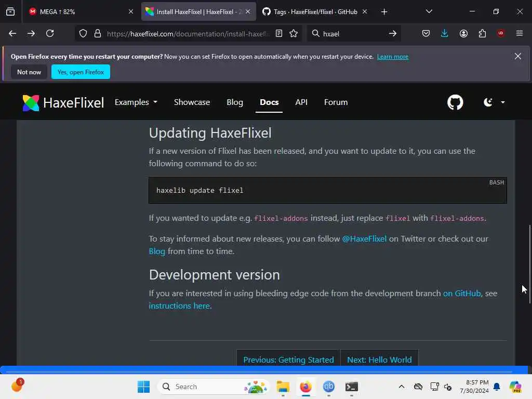
Task: Open Firefox account menu
Action: point(464,33)
